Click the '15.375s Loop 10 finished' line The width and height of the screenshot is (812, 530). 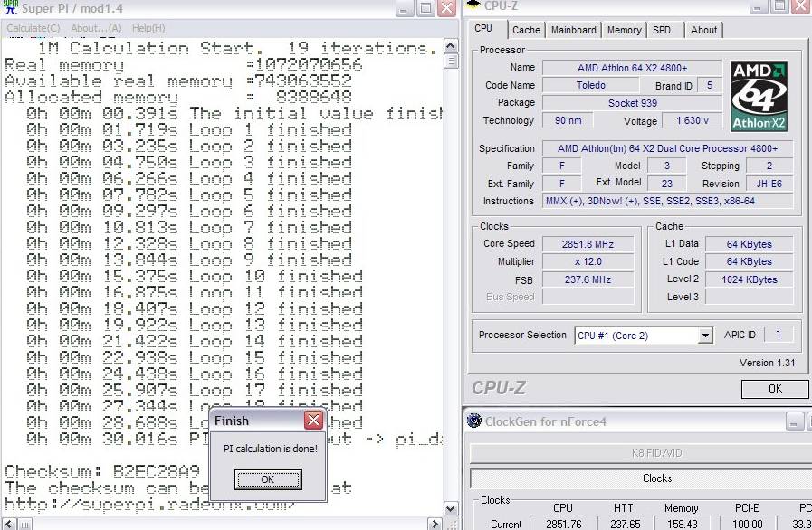195,277
